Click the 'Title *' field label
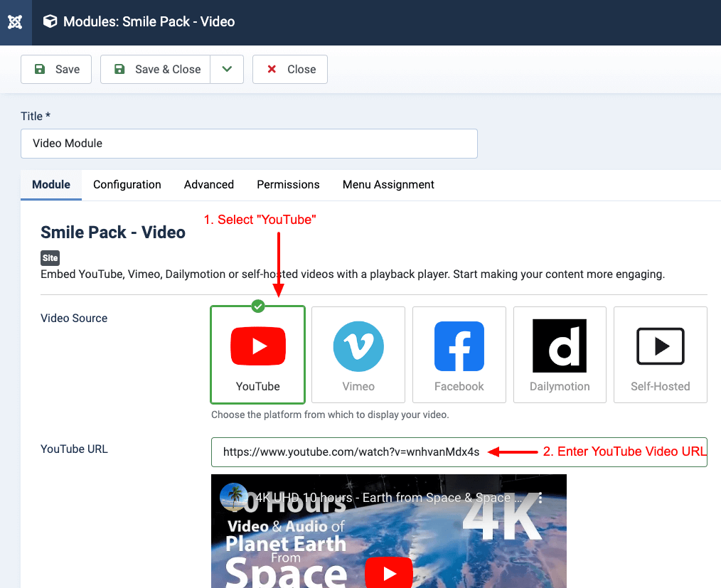This screenshot has width=721, height=588. pyautogui.click(x=36, y=117)
